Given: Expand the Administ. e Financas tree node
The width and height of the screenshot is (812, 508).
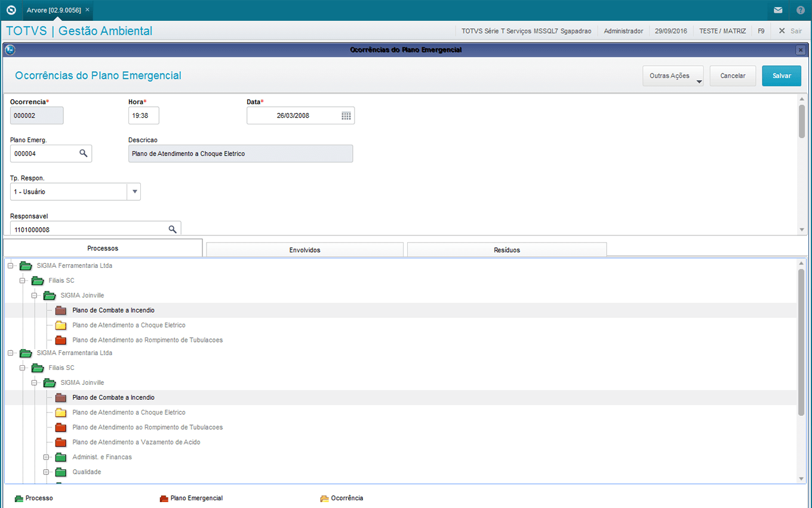Looking at the screenshot, I should [x=46, y=457].
